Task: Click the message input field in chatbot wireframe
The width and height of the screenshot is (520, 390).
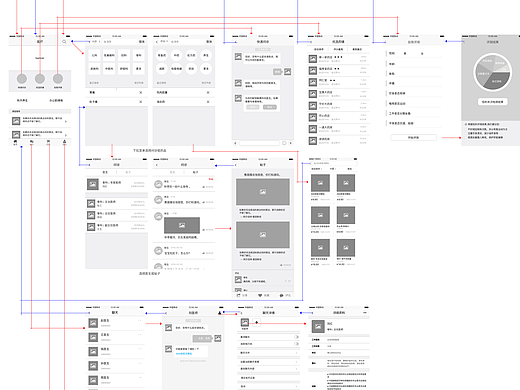Action: point(259,143)
